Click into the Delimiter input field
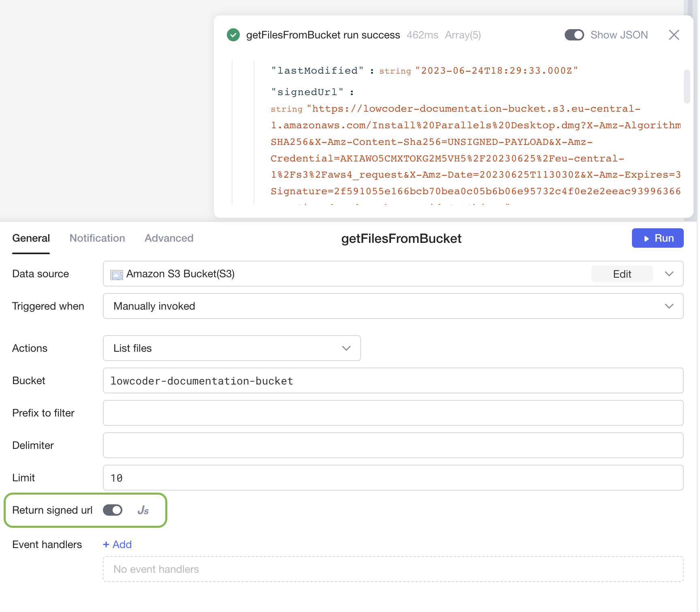The height and width of the screenshot is (612, 700). 393,446
